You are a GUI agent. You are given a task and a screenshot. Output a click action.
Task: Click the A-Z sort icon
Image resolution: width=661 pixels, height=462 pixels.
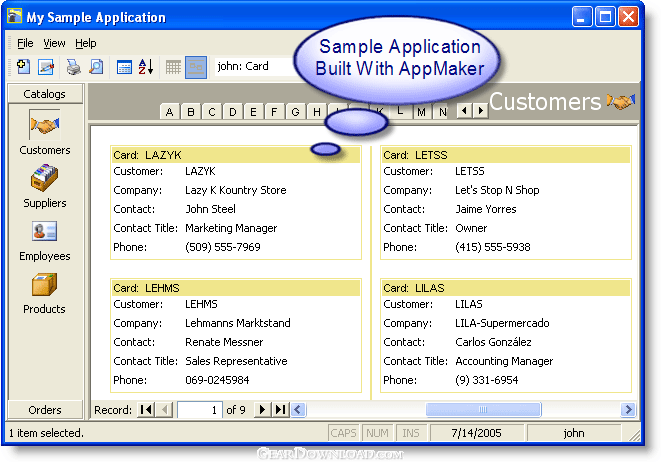[x=146, y=67]
